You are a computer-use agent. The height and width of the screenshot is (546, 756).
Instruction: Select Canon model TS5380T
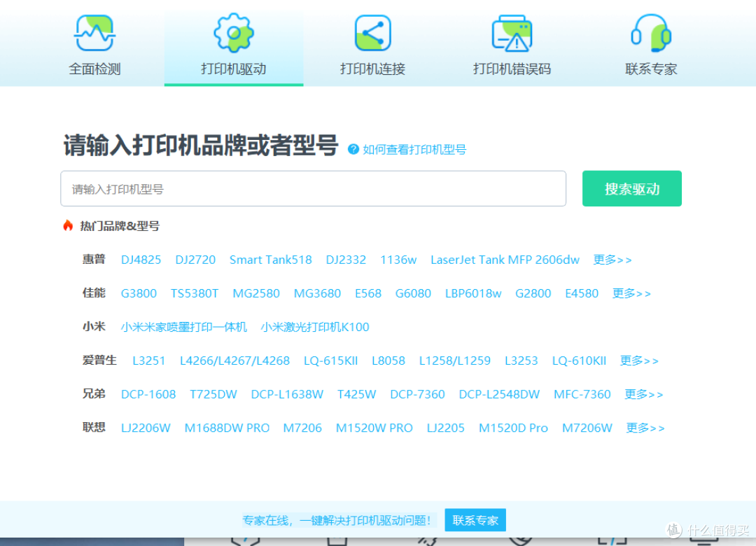195,293
